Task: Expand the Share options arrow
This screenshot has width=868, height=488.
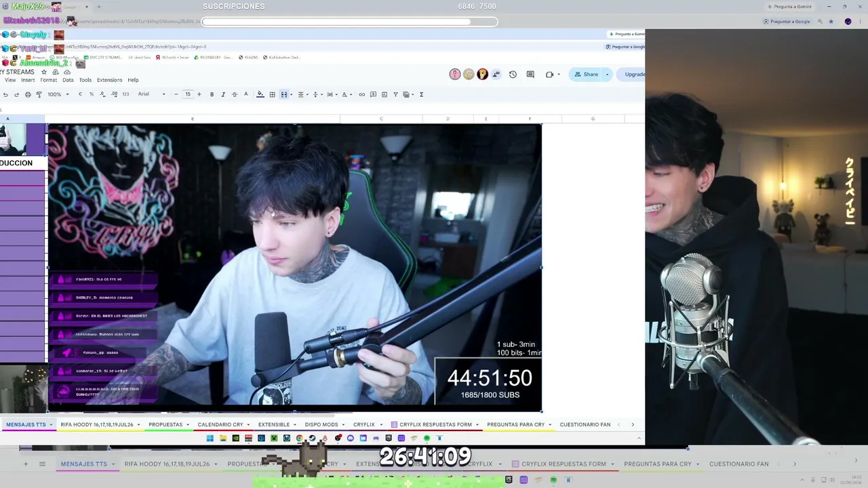Action: click(607, 75)
